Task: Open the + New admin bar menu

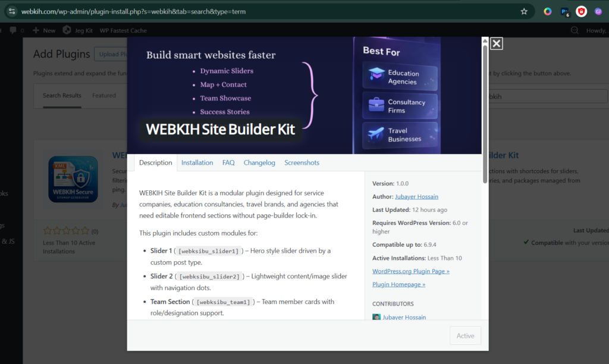Action: point(44,30)
